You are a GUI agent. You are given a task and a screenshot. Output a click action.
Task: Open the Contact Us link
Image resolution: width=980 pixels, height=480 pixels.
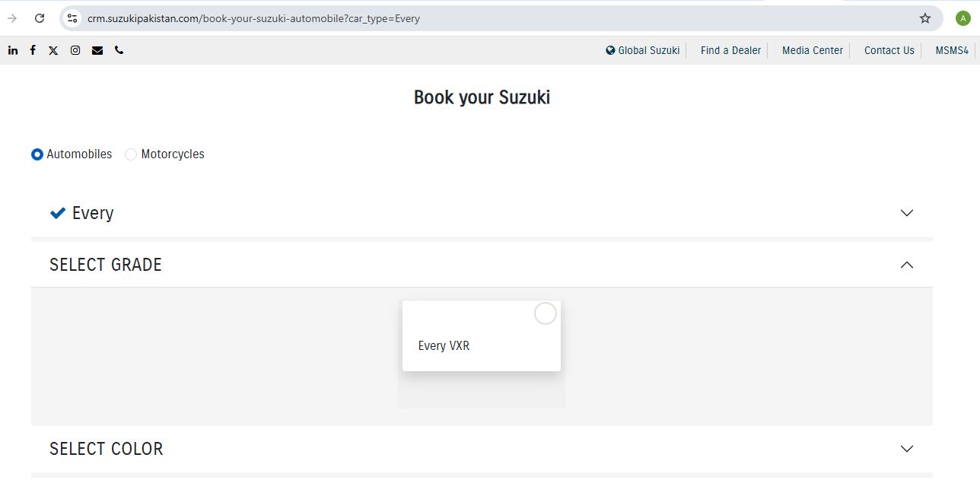coord(889,50)
